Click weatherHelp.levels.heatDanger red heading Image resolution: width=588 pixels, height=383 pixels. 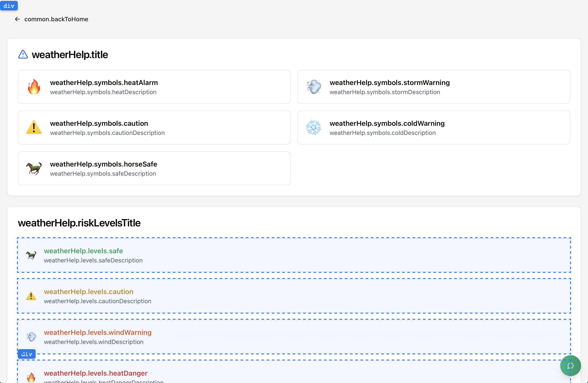(96, 373)
